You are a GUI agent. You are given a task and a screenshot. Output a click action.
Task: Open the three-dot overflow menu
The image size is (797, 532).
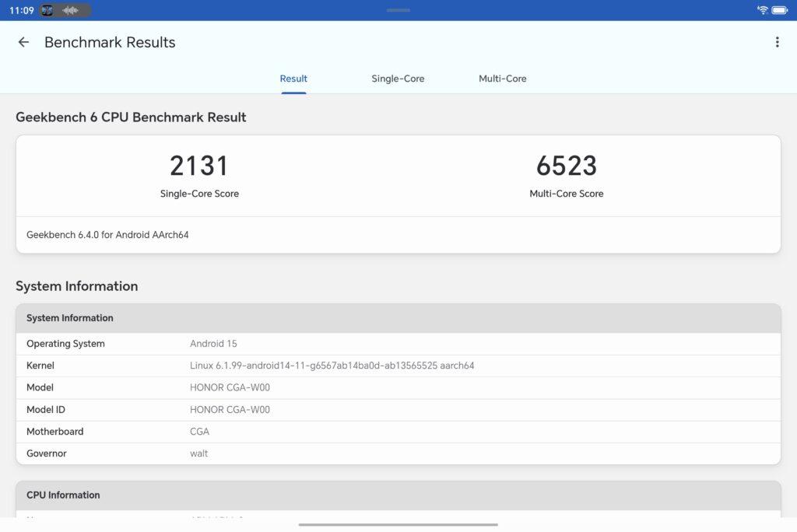[x=777, y=43]
